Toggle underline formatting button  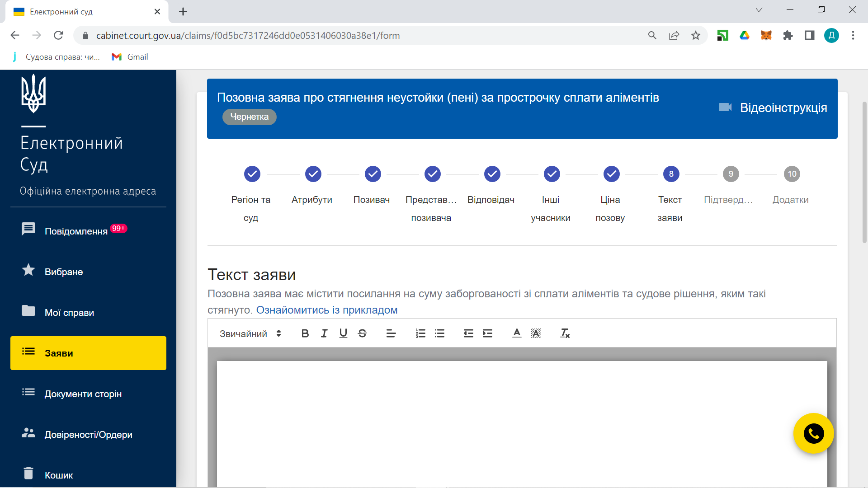click(x=343, y=333)
